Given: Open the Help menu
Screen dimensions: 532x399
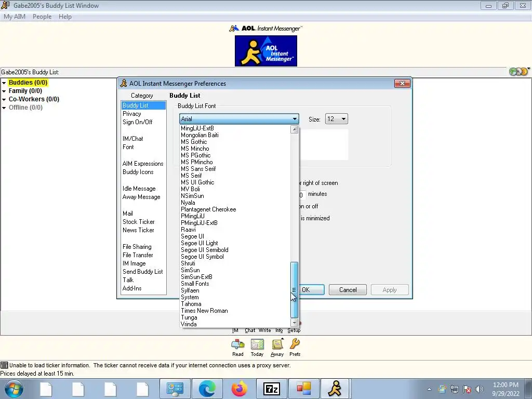Looking at the screenshot, I should click(65, 17).
